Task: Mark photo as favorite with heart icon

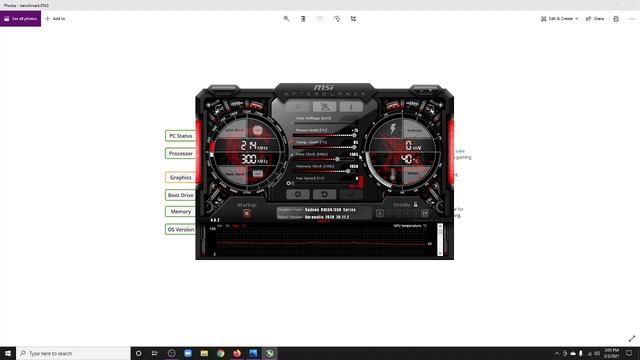Action: 320,19
